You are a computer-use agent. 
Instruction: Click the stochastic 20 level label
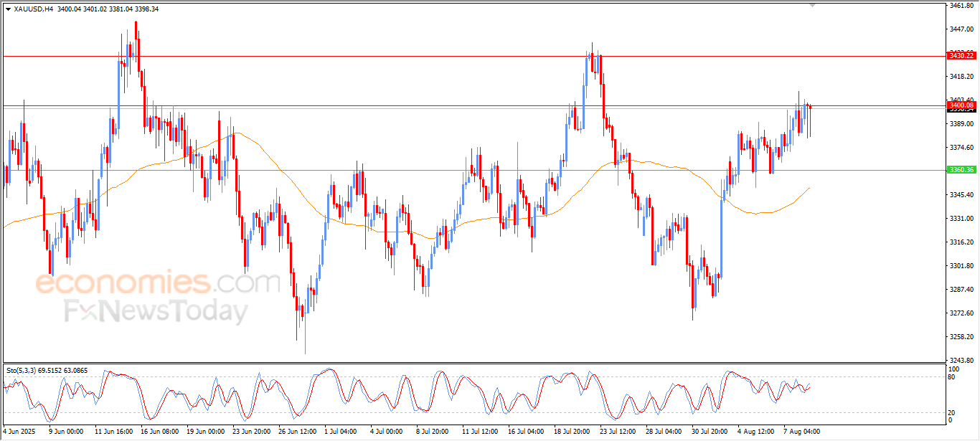pos(953,412)
